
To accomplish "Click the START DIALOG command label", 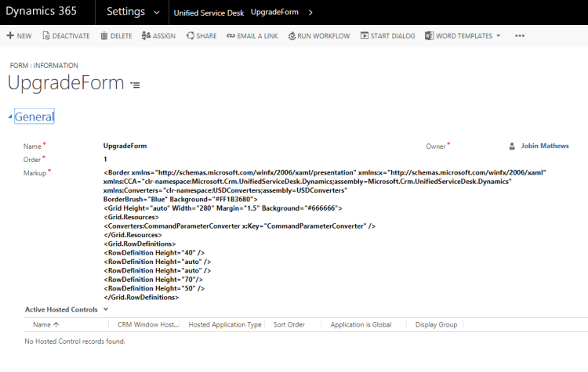I will click(393, 36).
